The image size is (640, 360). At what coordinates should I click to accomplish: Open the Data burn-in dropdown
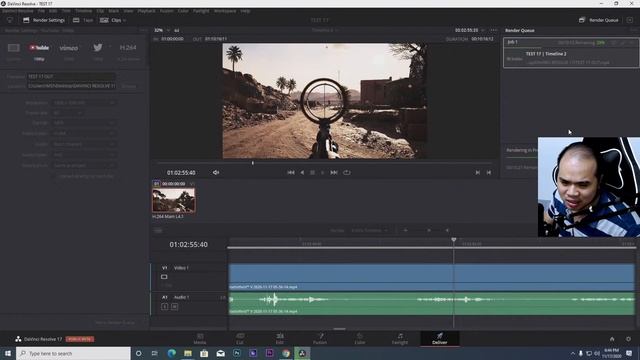[x=83, y=165]
